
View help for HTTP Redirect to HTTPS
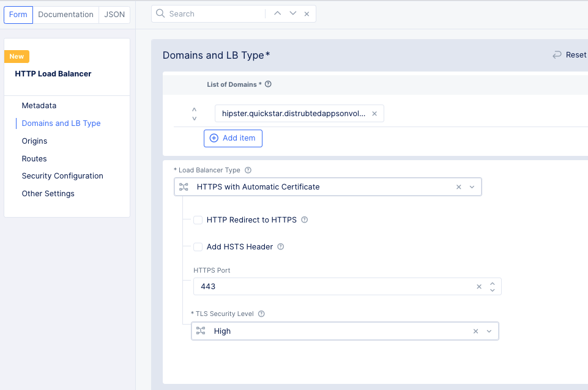(304, 221)
